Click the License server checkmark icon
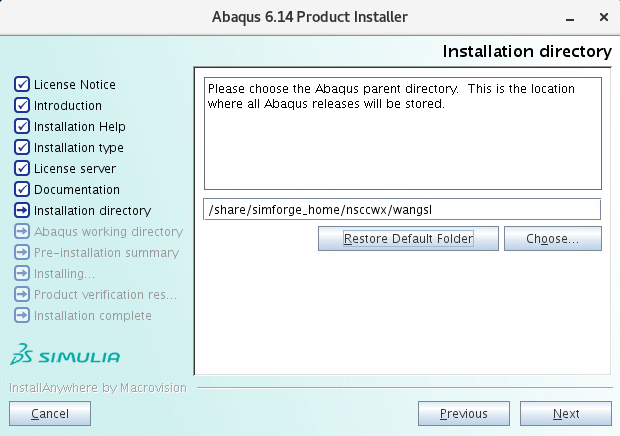620x436 pixels. (x=22, y=168)
